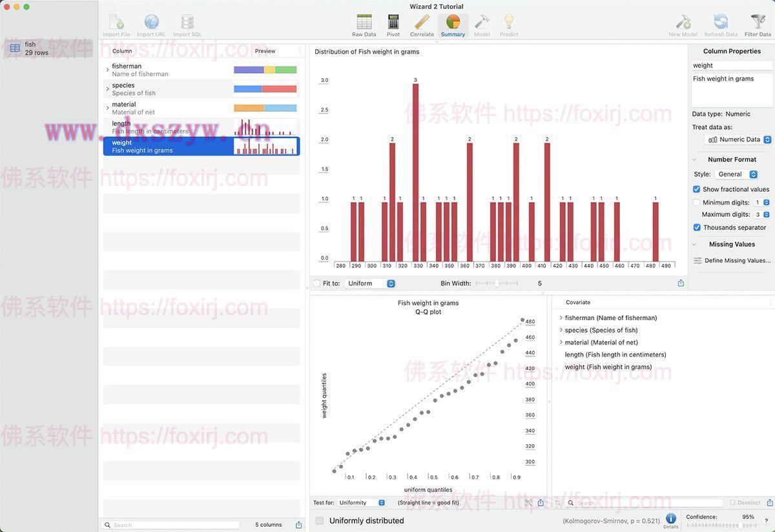
Task: Share the column list via export icon
Action: (x=298, y=525)
